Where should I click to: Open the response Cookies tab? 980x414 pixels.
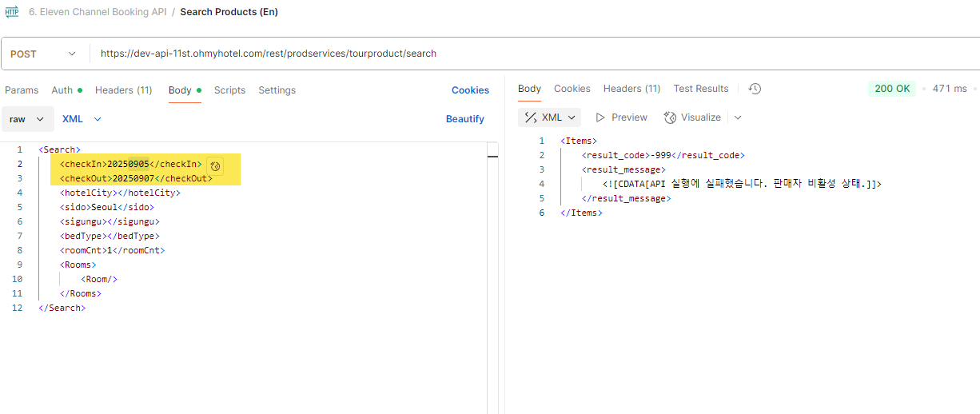[x=572, y=89]
